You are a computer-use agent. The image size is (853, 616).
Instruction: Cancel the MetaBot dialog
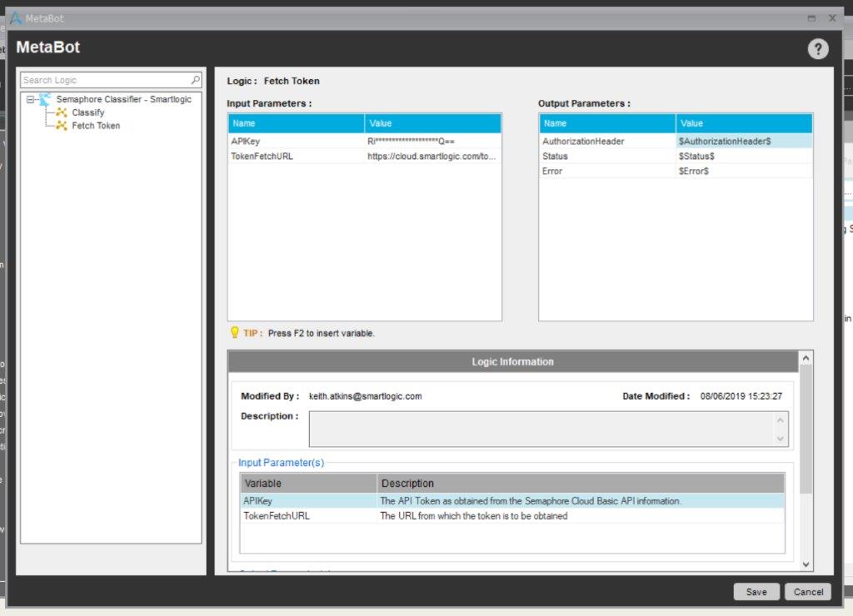(x=807, y=592)
